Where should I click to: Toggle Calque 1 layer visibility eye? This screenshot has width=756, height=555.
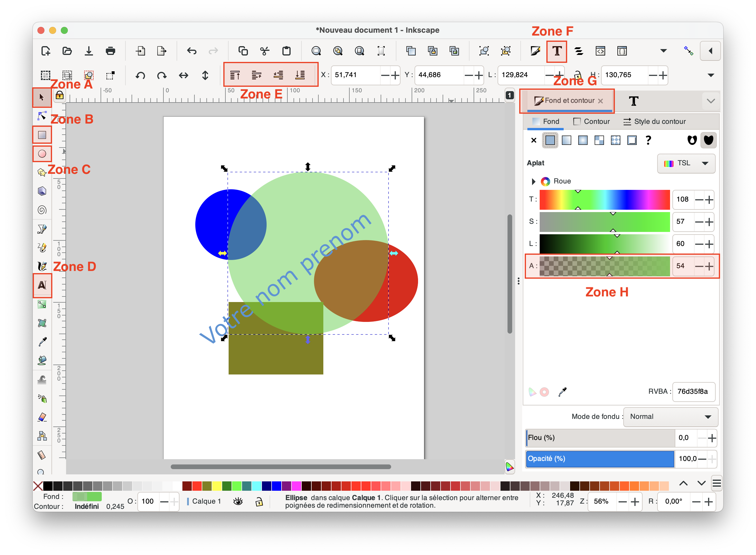(x=238, y=501)
